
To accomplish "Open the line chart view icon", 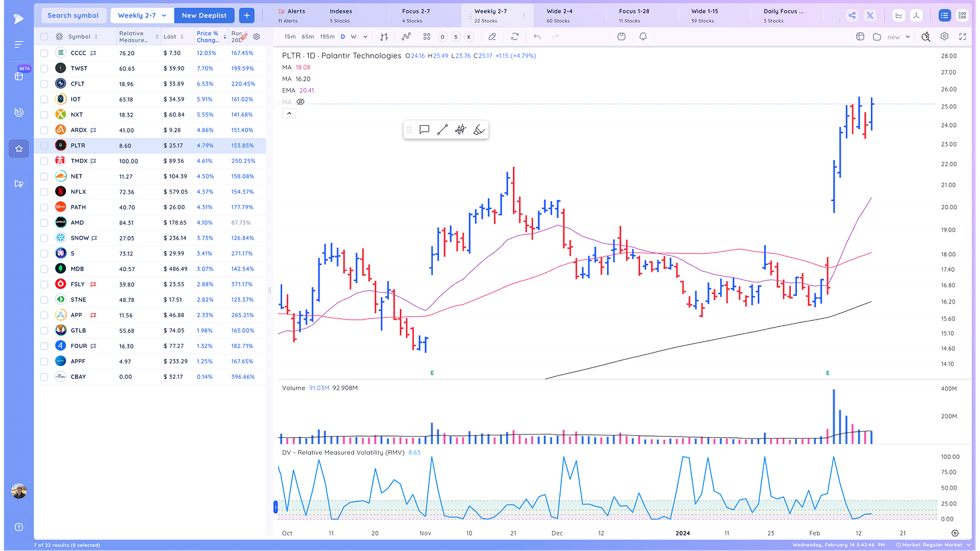I will (899, 15).
